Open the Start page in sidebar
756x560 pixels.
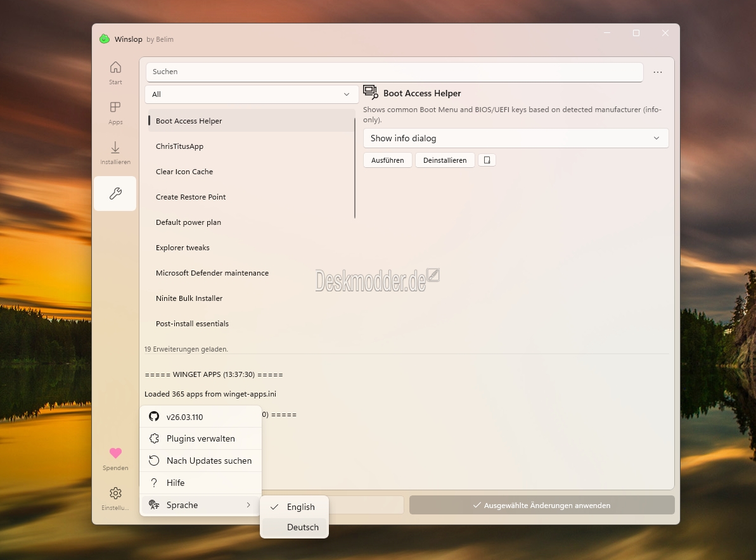tap(115, 72)
